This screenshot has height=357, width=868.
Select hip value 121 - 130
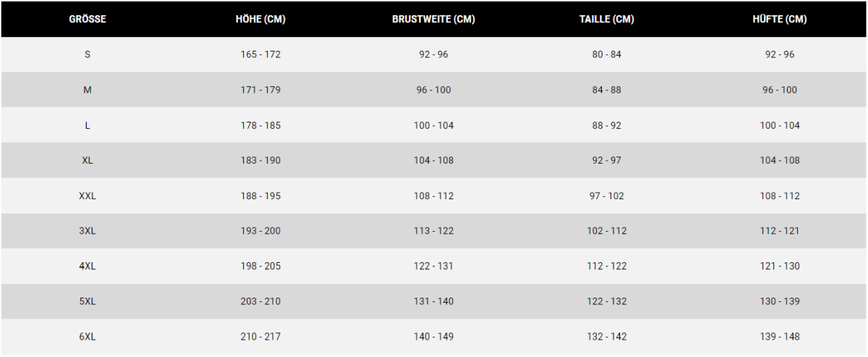[780, 266]
